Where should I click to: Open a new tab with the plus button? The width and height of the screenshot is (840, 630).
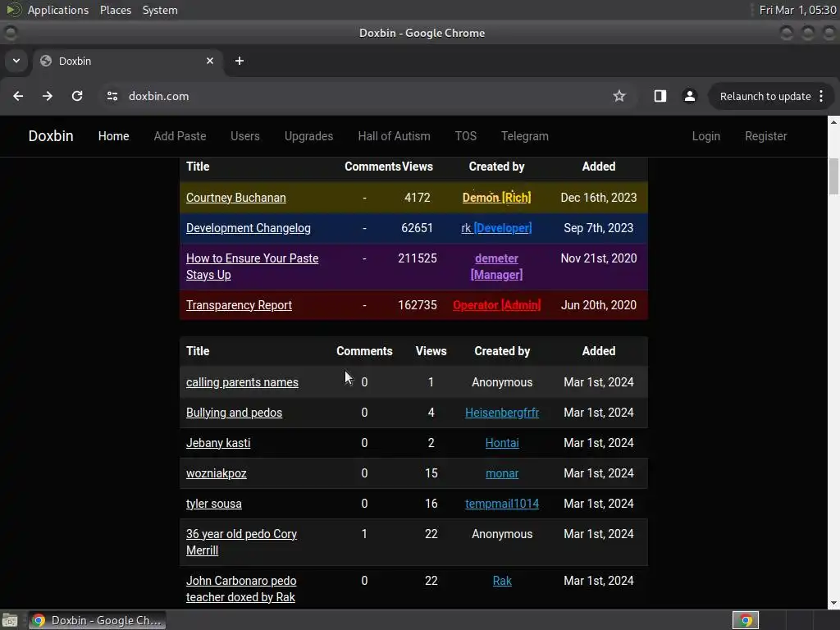click(240, 61)
